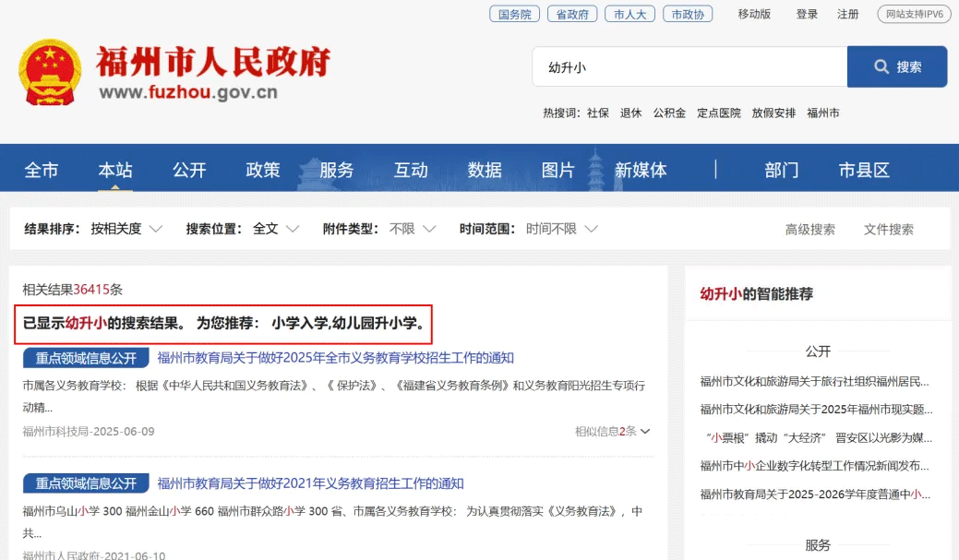Image resolution: width=959 pixels, height=560 pixels.
Task: Open the 时间不限 time range dropdown
Action: [556, 228]
